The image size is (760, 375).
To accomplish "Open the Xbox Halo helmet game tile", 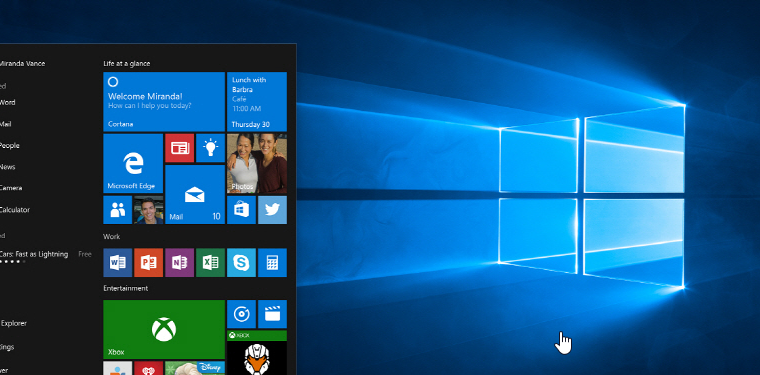I will (x=257, y=353).
